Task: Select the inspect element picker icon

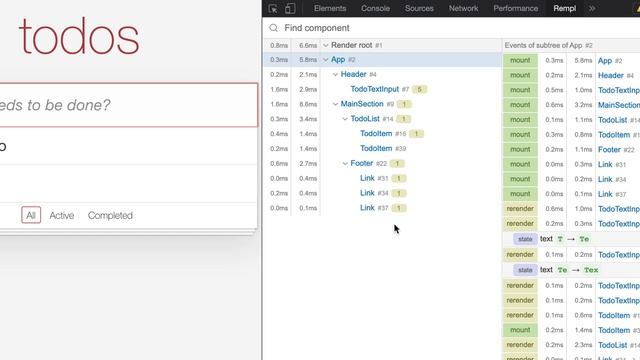Action: coord(273,9)
